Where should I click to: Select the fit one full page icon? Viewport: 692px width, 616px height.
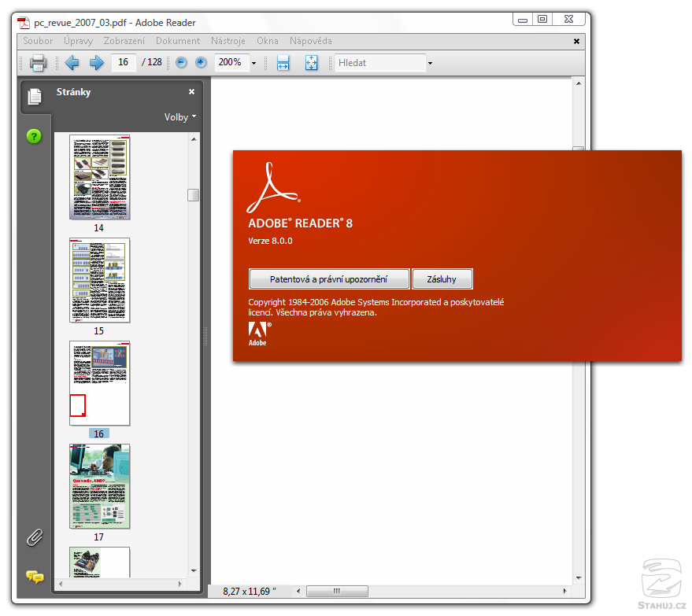click(311, 63)
